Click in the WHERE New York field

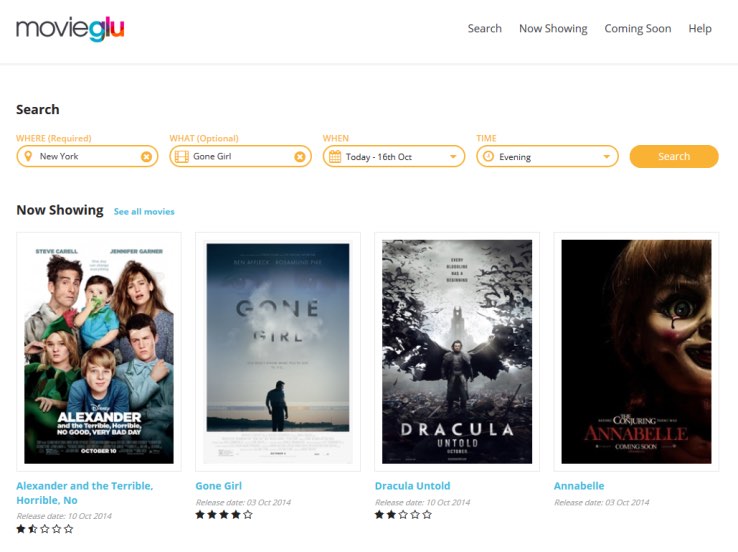[x=87, y=156]
